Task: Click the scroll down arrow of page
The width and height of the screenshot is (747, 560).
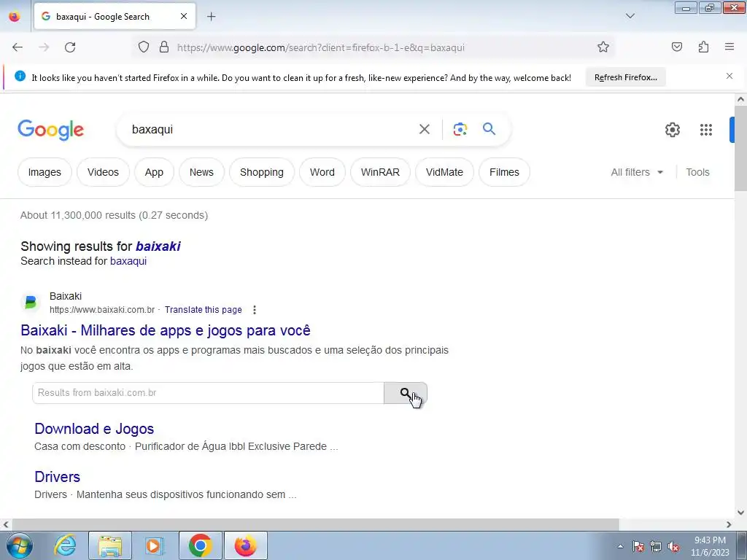Action: tap(740, 513)
